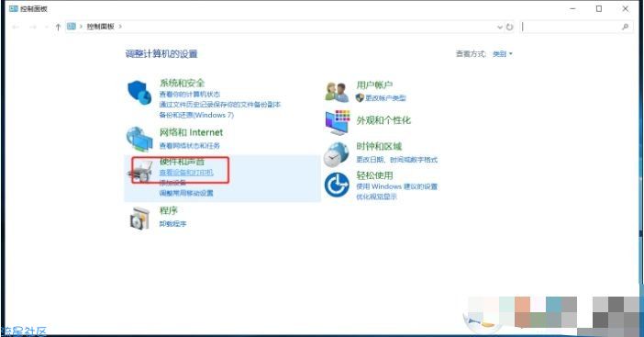Screen dimensions: 644x337
Task: Open the recent locations dropdown arrow
Action: [46, 28]
